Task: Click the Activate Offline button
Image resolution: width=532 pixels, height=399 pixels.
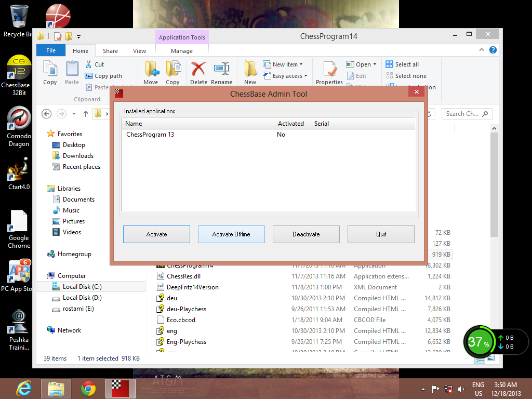Action: pyautogui.click(x=231, y=234)
